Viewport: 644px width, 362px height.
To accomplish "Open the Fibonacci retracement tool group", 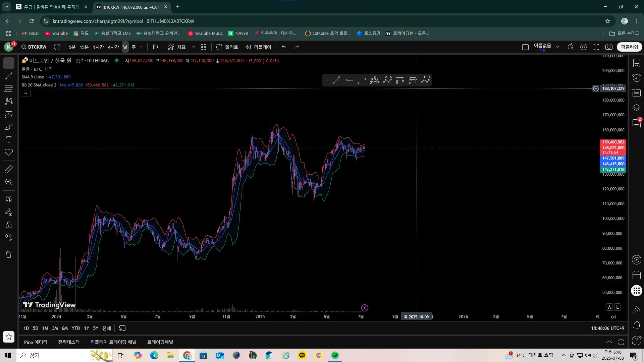I will pos(9,88).
